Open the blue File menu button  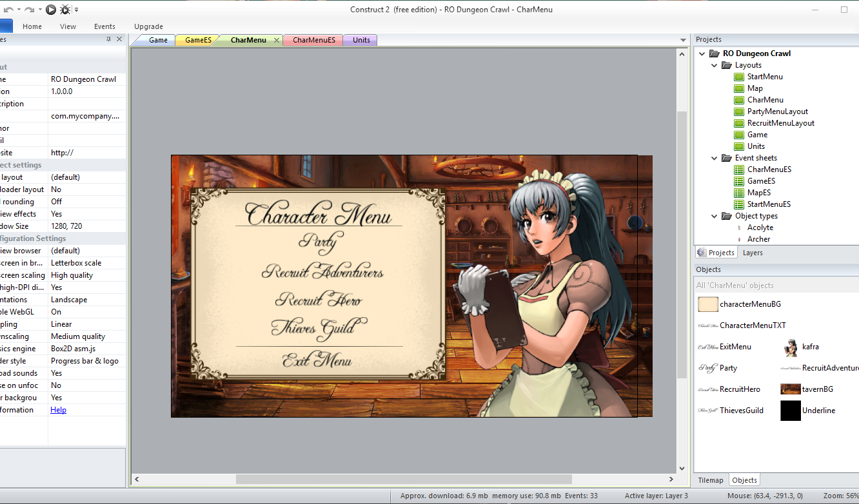click(x=6, y=26)
